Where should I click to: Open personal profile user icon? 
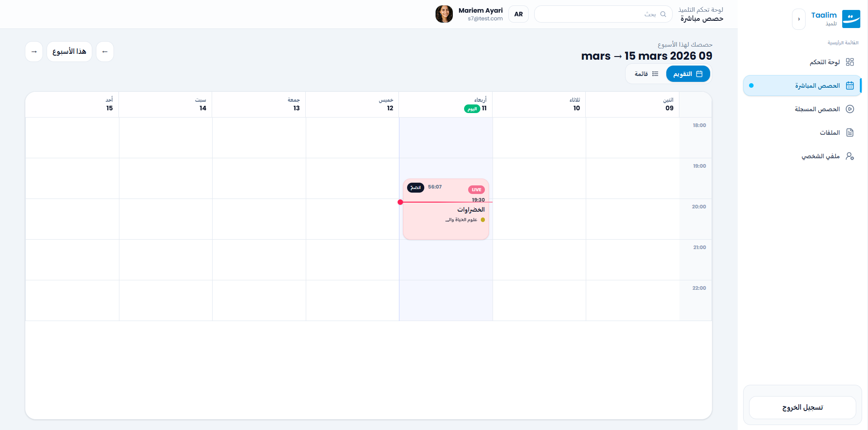pos(850,156)
